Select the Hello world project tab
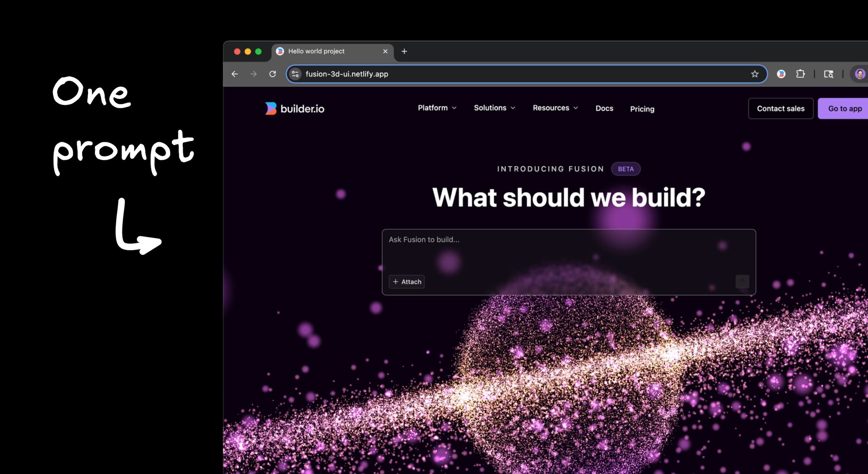Image resolution: width=868 pixels, height=474 pixels. (332, 52)
